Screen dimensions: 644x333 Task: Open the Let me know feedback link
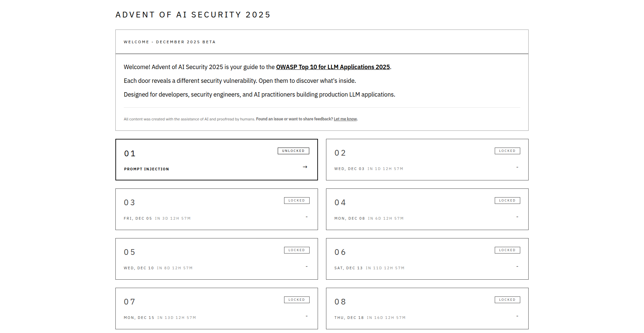(x=345, y=119)
